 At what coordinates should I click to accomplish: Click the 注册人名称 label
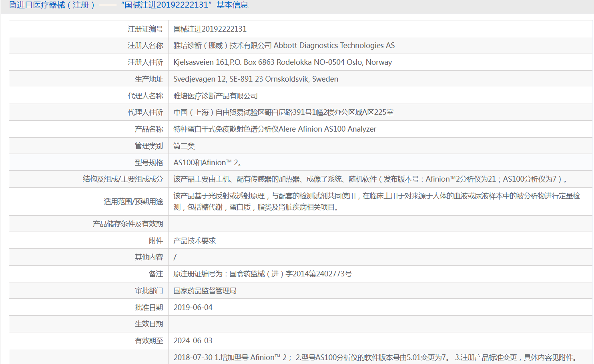point(145,46)
